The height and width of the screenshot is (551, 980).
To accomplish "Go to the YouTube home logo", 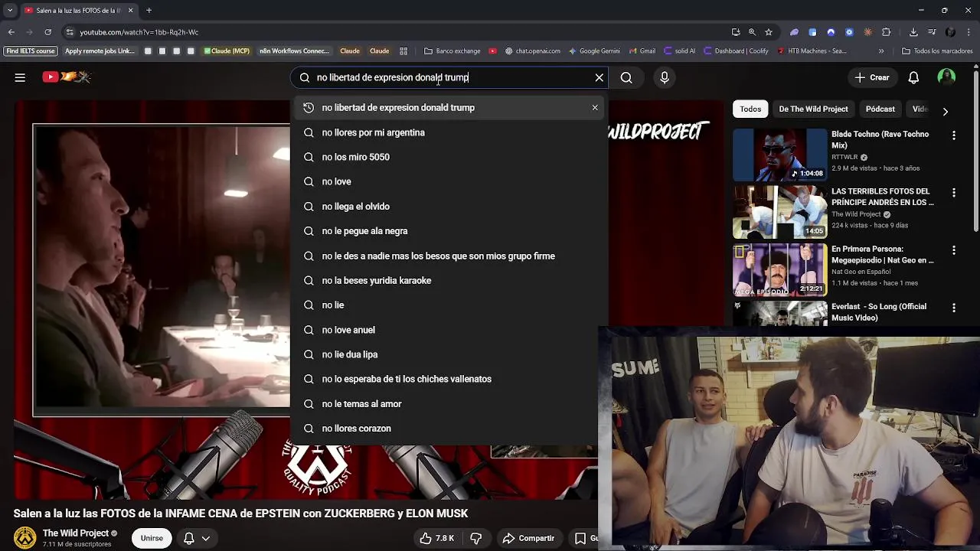I will coord(67,77).
